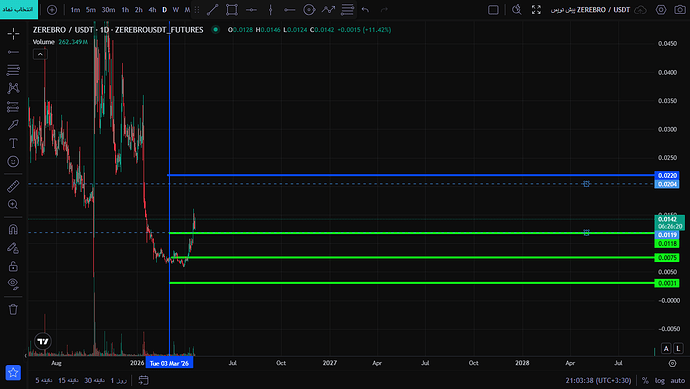The image size is (690, 389).
Task: Delete drawings using the trash icon
Action: point(13,309)
